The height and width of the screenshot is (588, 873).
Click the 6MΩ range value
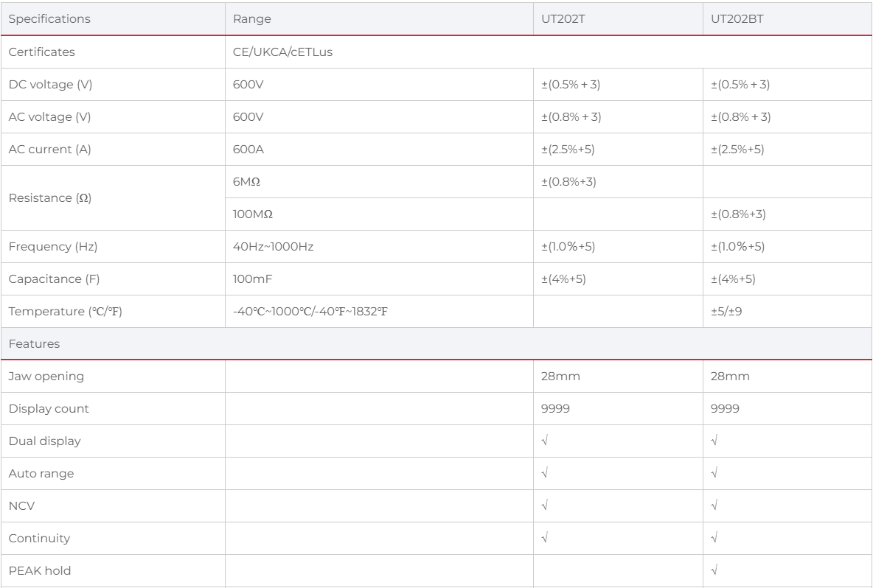tap(246, 182)
